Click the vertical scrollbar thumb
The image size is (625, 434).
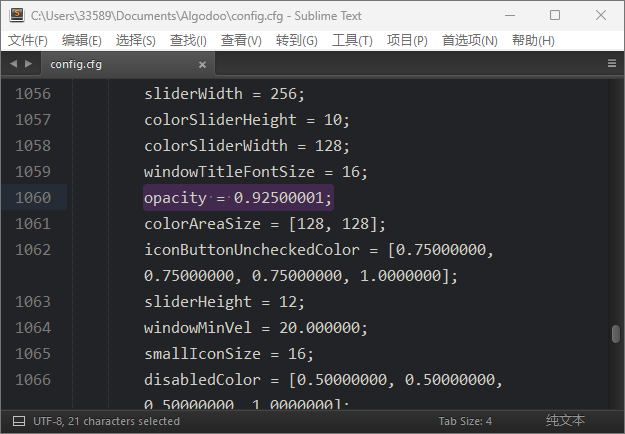[x=615, y=334]
